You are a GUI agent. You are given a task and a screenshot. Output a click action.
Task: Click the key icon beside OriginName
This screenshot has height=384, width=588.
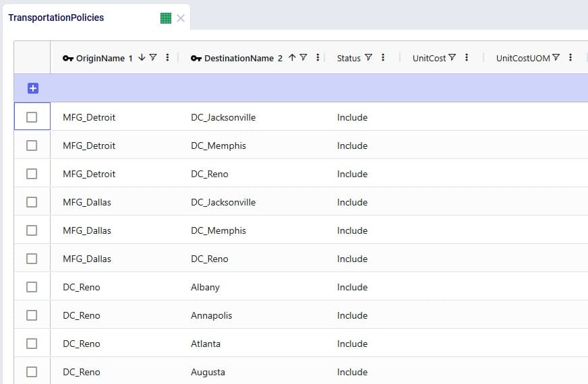[68, 58]
